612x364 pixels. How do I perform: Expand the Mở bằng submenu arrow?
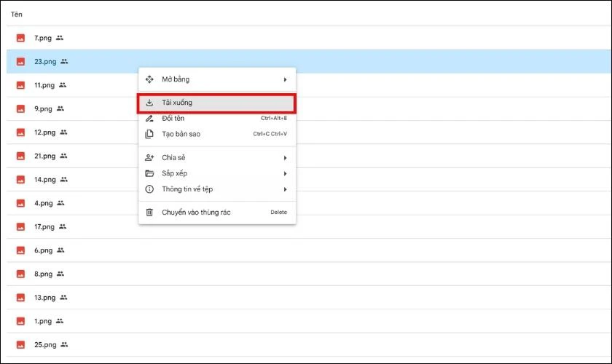pyautogui.click(x=285, y=79)
